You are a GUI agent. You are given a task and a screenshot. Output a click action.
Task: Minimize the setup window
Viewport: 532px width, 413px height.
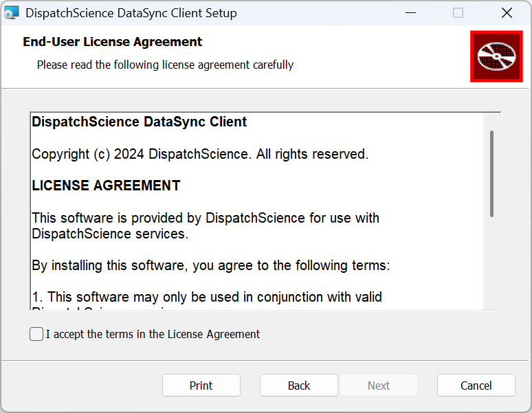click(410, 13)
